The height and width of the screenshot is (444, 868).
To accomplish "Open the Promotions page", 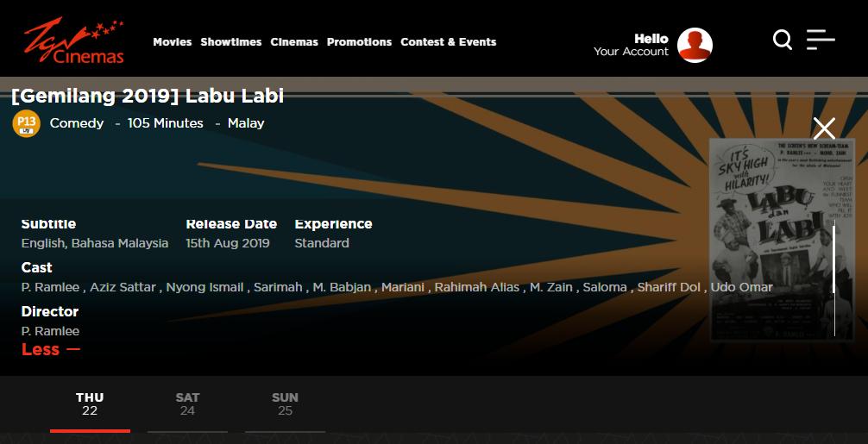I will (359, 42).
